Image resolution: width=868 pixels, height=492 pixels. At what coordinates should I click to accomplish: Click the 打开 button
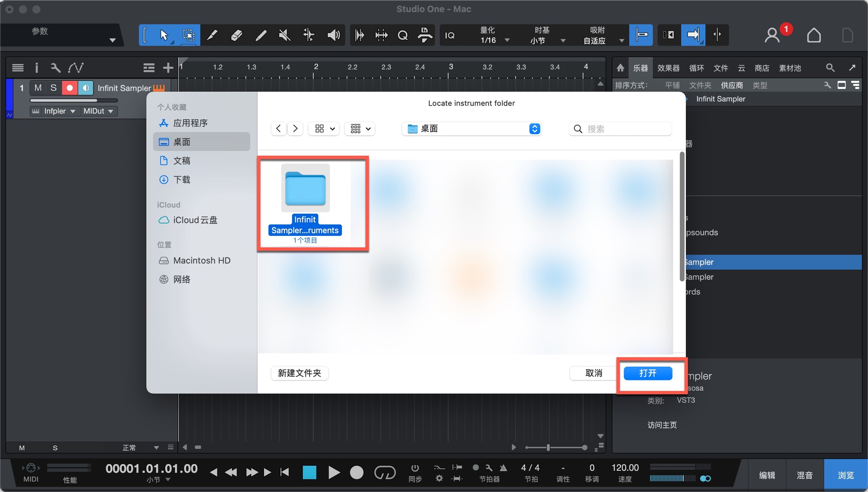pyautogui.click(x=647, y=373)
